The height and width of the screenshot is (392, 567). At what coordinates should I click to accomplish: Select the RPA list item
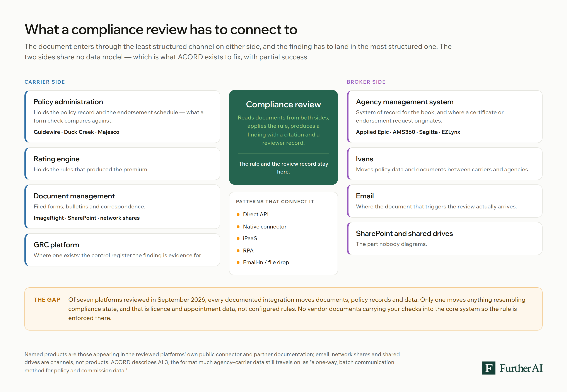(x=248, y=251)
